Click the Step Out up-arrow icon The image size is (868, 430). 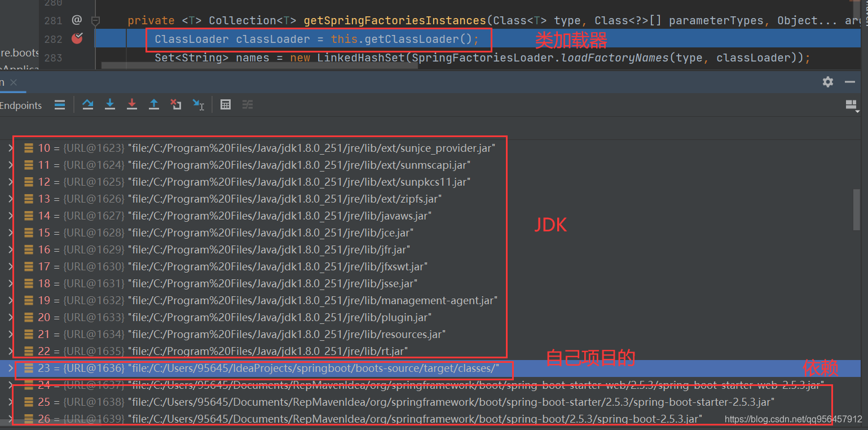tap(154, 104)
